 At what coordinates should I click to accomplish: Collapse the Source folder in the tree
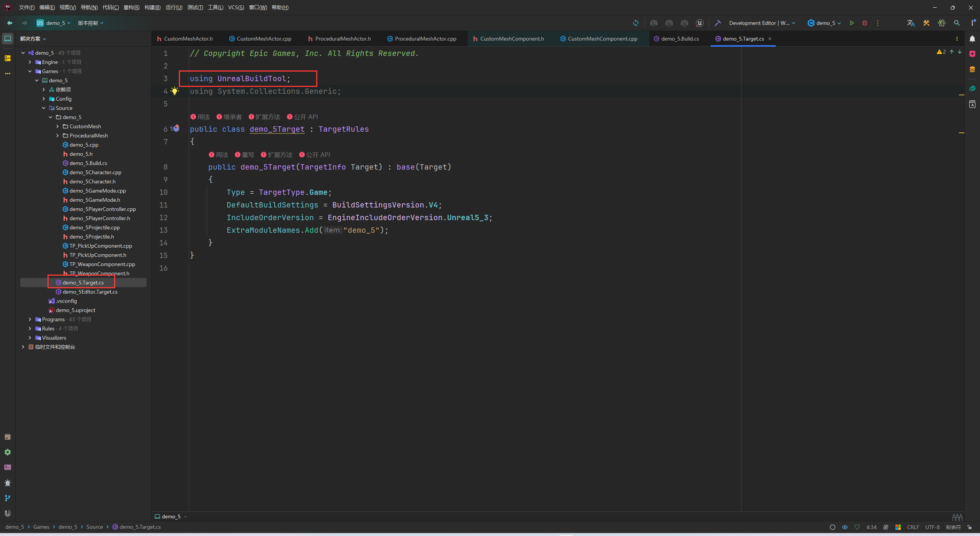(44, 108)
